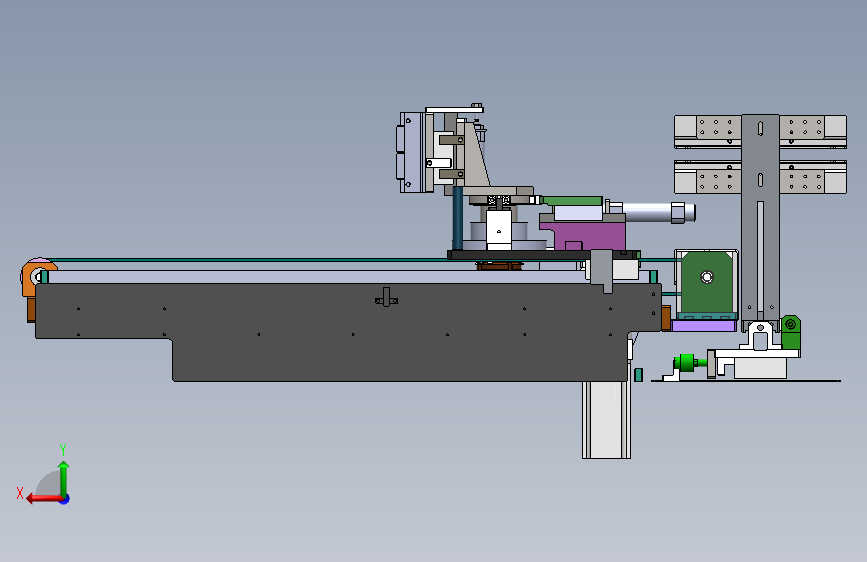The height and width of the screenshot is (562, 867).
Task: Select the lavender plate under the green motor
Action: point(704,326)
